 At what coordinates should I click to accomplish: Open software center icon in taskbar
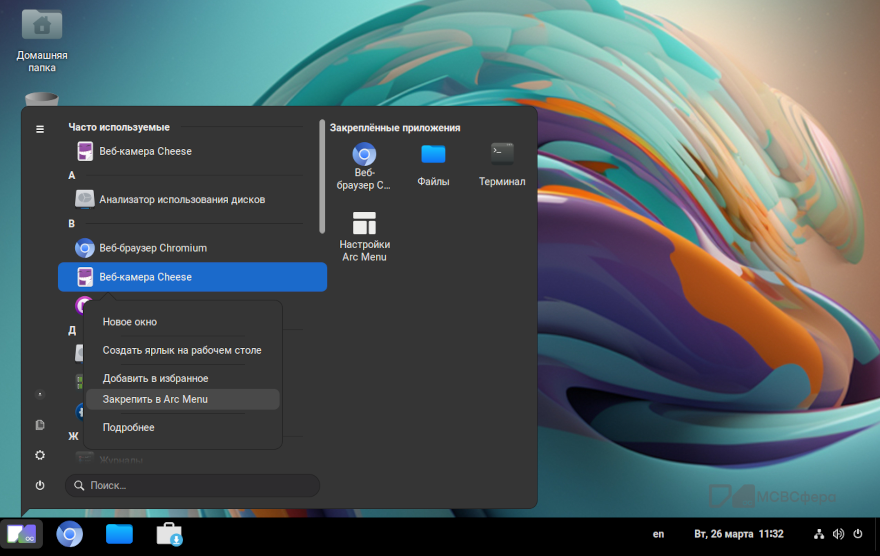(x=169, y=534)
